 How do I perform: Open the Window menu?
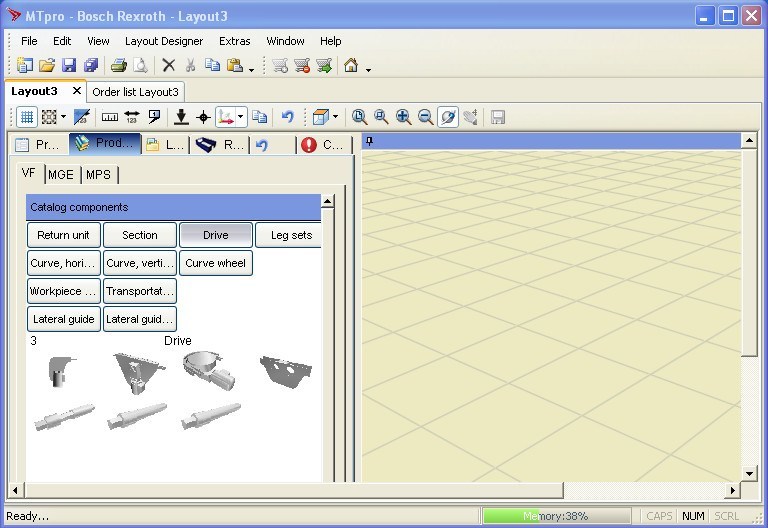pyautogui.click(x=286, y=41)
